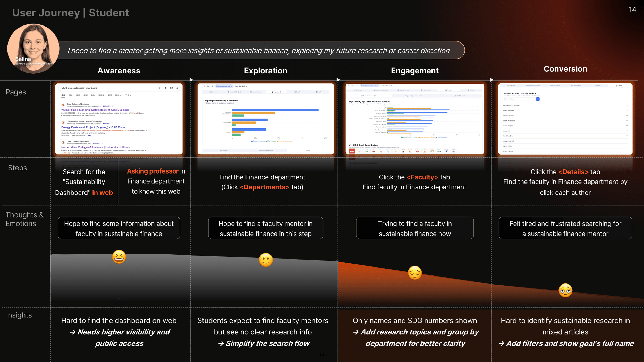Click the pensive emoji under Engagement
Image resolution: width=644 pixels, height=362 pixels.
click(415, 273)
